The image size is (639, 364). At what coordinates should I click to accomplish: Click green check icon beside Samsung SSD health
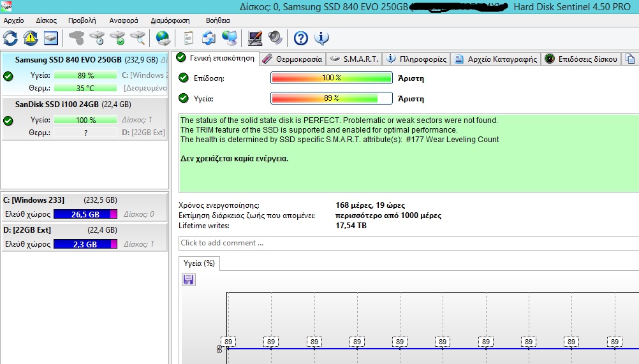pyautogui.click(x=8, y=76)
